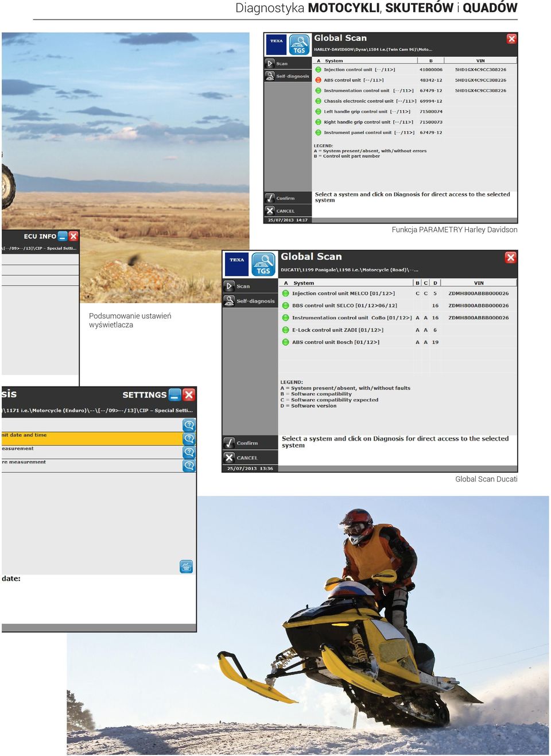Click the Self-diagnosis icon in the Harley-Davidson window
Screen dimensions: 551x756
(270, 76)
